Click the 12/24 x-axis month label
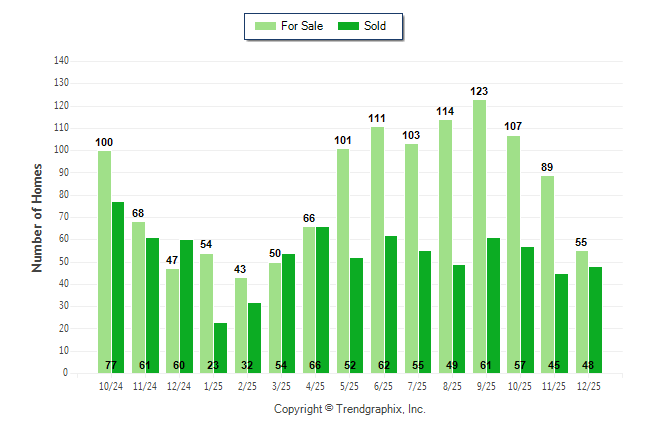The width and height of the screenshot is (646, 434). pyautogui.click(x=180, y=385)
